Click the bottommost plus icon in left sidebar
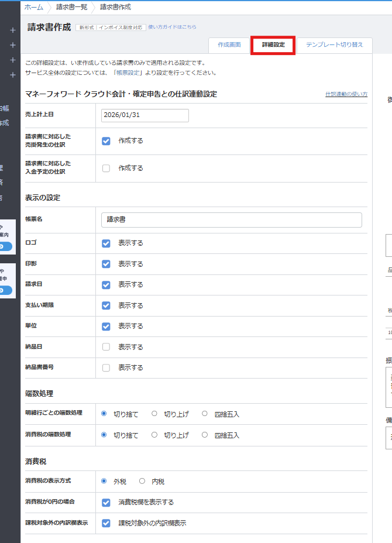The image size is (392, 543). pyautogui.click(x=13, y=75)
